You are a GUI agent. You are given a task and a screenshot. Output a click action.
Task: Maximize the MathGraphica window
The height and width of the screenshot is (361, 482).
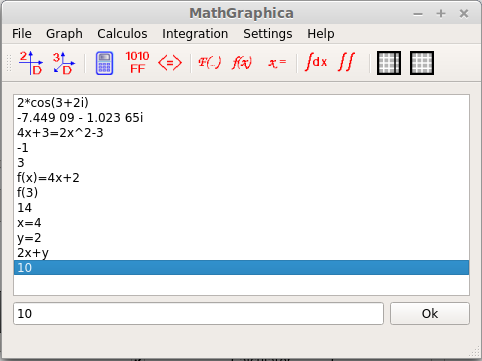click(441, 13)
